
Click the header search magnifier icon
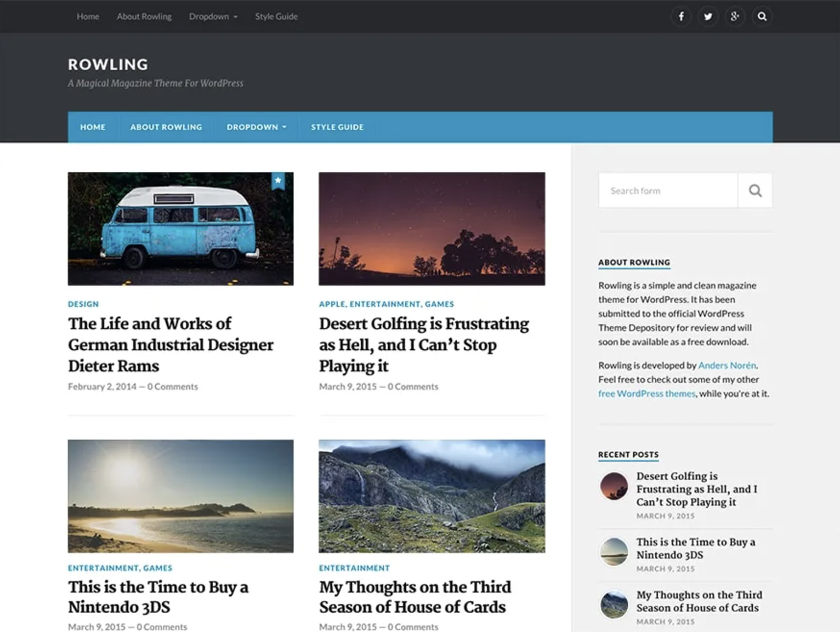point(762,17)
